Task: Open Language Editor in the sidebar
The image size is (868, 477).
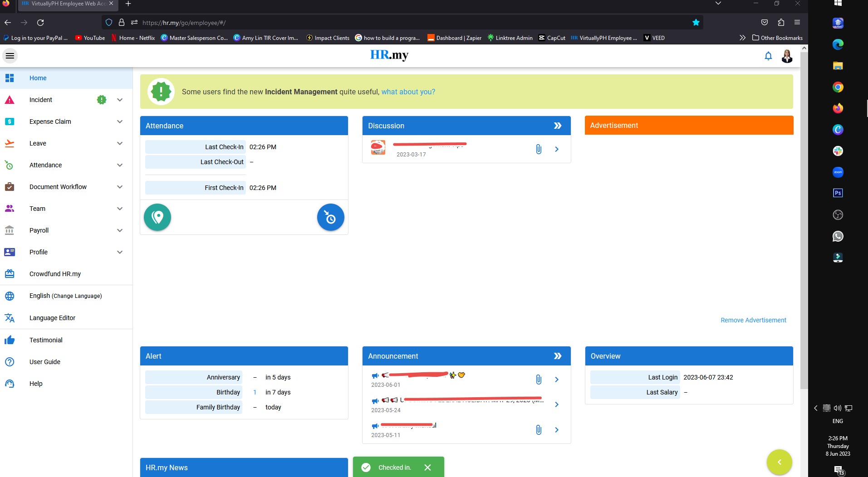Action: click(x=66, y=318)
